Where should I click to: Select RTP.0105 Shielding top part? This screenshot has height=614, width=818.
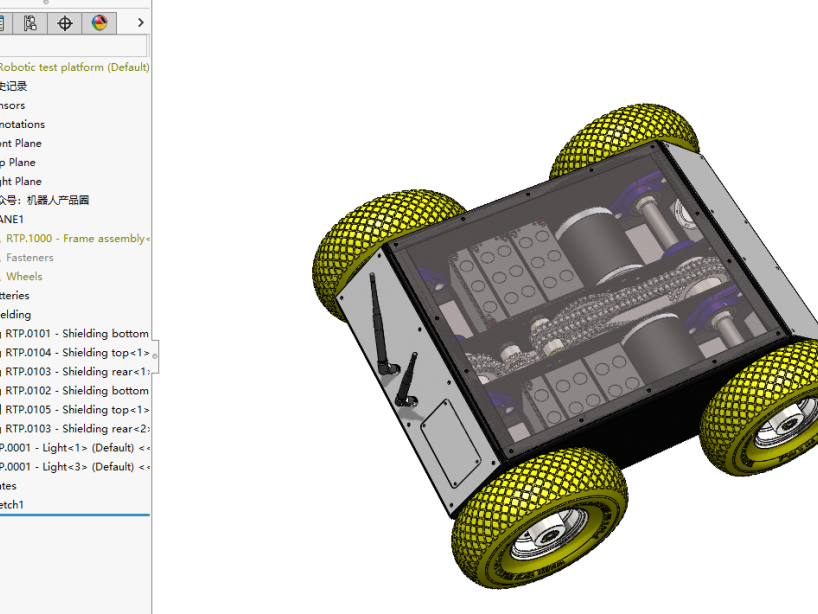click(x=77, y=409)
